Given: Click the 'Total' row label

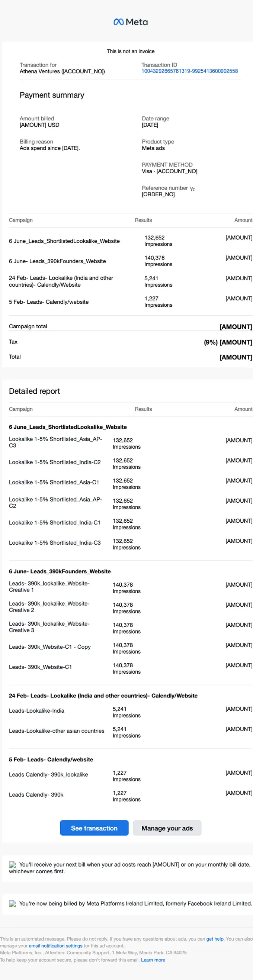Looking at the screenshot, I should coord(15,357).
